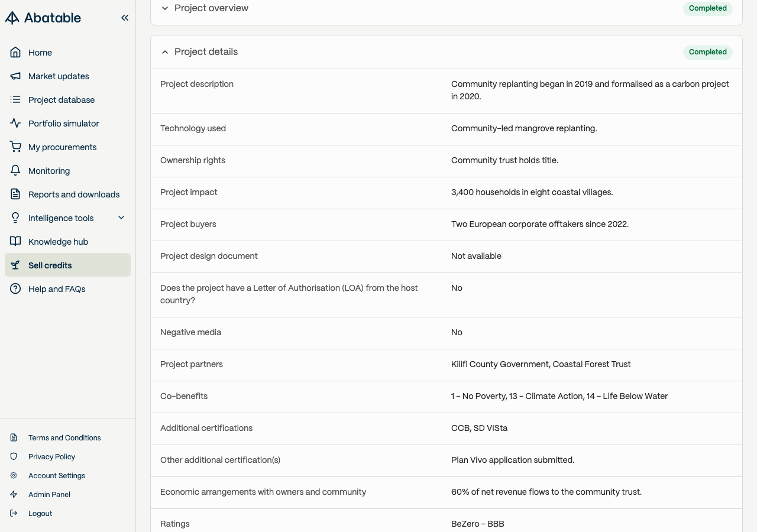The height and width of the screenshot is (532, 757).
Task: Open Knowledge hub
Action: coord(67,242)
